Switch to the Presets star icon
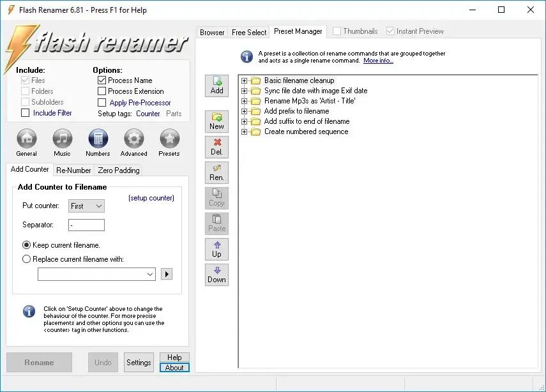The image size is (546, 392). pos(169,139)
